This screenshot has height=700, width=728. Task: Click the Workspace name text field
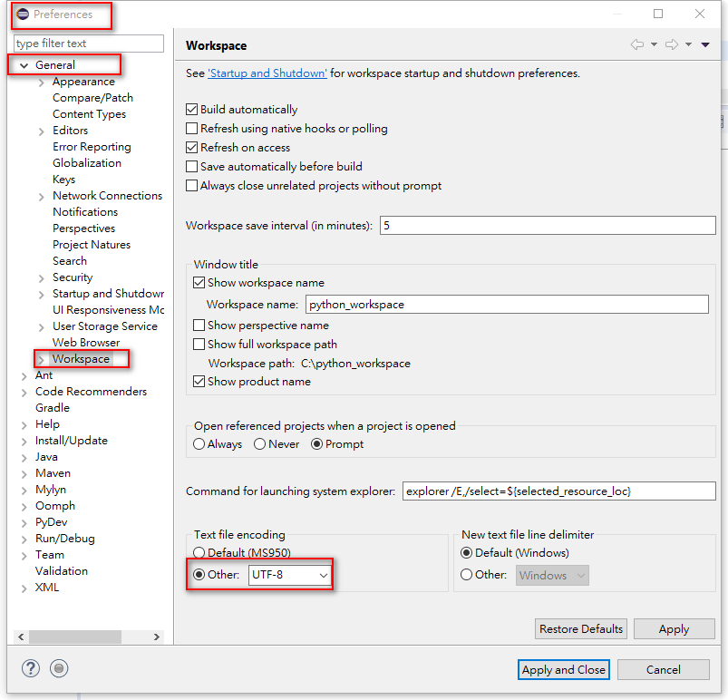pos(507,305)
